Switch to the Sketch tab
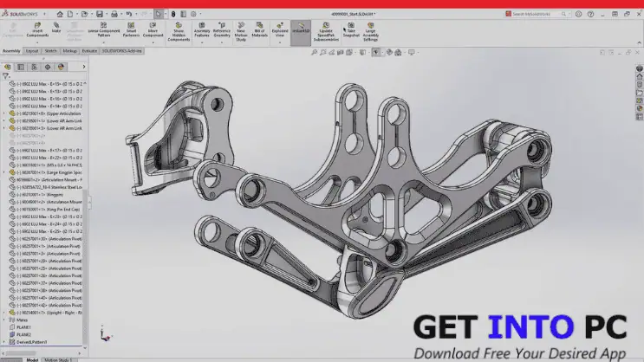This screenshot has height=362, width=644. point(50,51)
